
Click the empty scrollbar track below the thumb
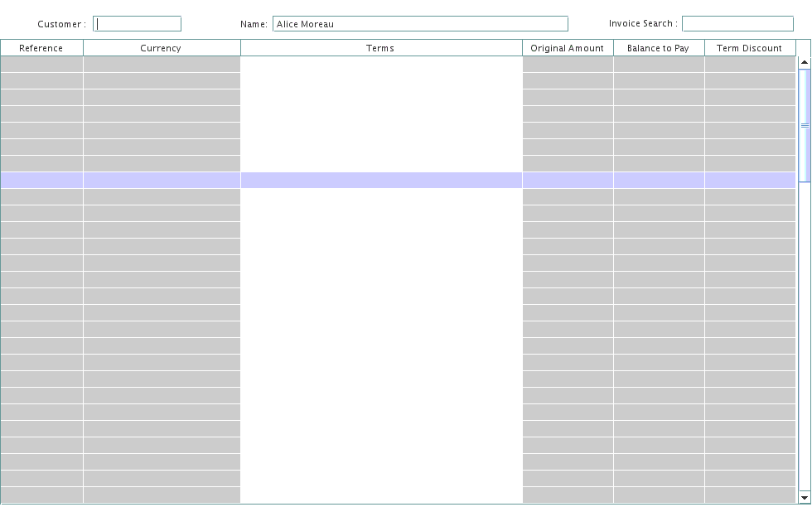pos(804,331)
